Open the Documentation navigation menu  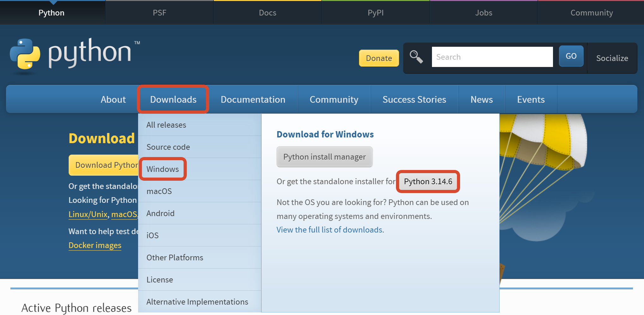coord(253,100)
